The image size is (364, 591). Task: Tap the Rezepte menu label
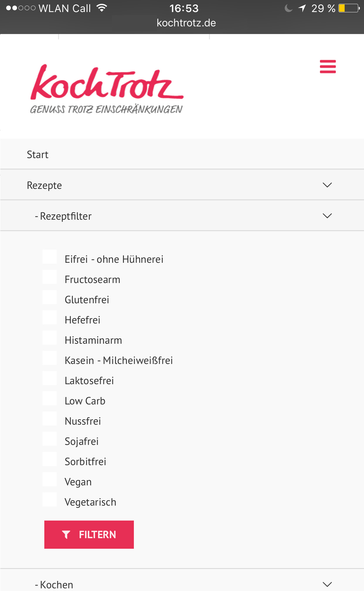[44, 185]
